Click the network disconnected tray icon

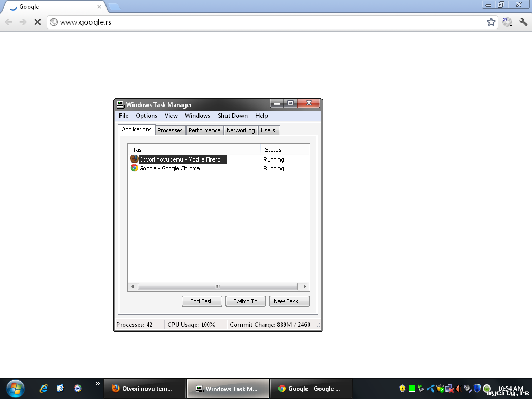coord(449,389)
